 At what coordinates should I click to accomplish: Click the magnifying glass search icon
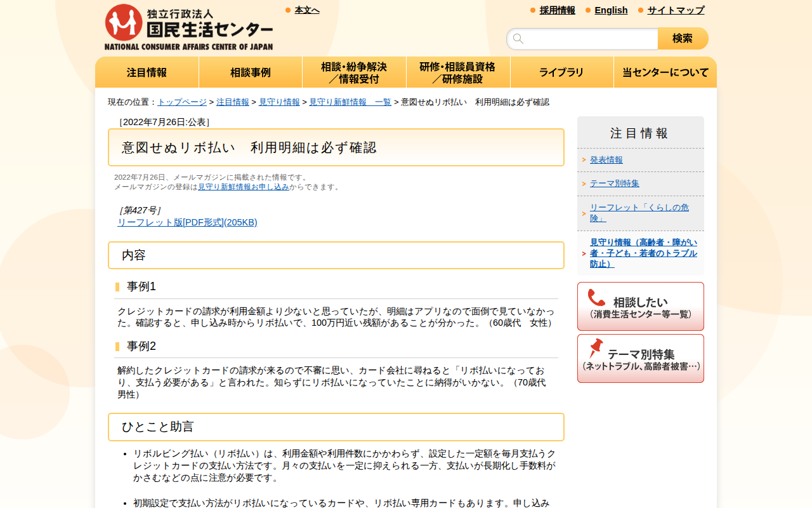518,39
